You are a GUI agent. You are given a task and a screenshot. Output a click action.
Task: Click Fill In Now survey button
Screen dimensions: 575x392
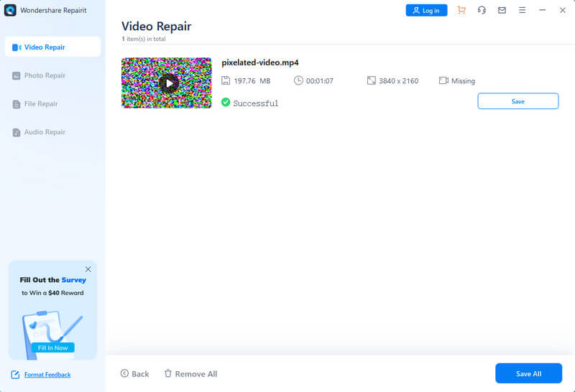click(52, 347)
